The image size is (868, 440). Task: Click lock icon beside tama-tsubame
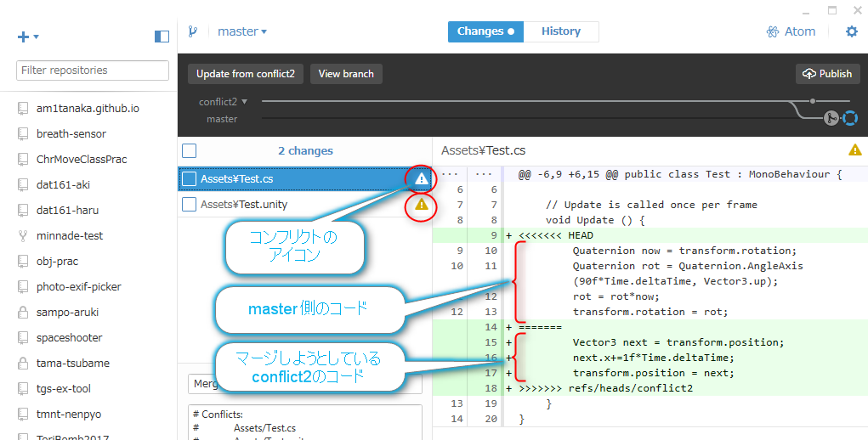(23, 364)
